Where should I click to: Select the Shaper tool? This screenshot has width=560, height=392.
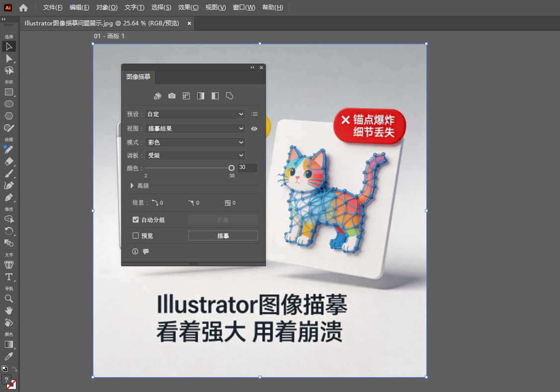pos(9,128)
